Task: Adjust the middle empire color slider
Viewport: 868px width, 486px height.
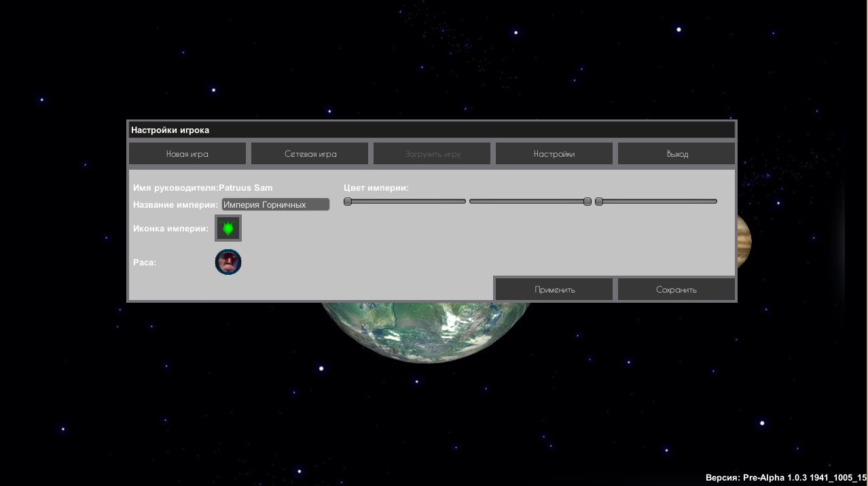Action: tap(530, 202)
